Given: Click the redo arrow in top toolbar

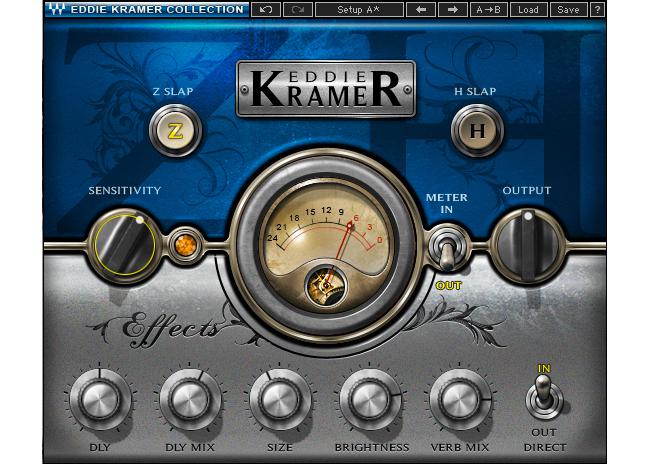Looking at the screenshot, I should coord(297,10).
